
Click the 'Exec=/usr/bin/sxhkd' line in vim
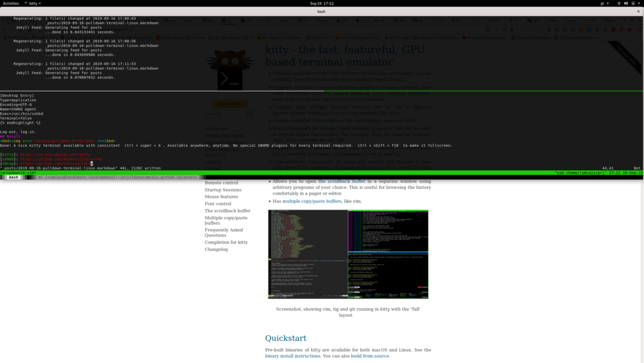tap(21, 114)
